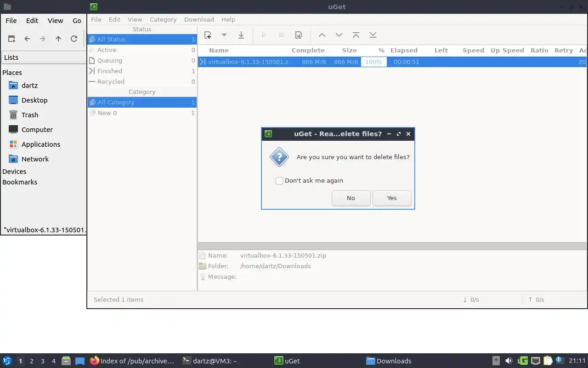Open View menu in file manager window

pos(56,20)
